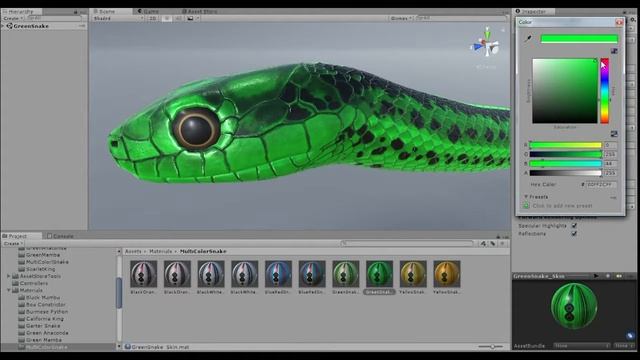Screen dimensions: 640x360
Task: Collapse the Presets section in Color picker
Action: click(526, 197)
